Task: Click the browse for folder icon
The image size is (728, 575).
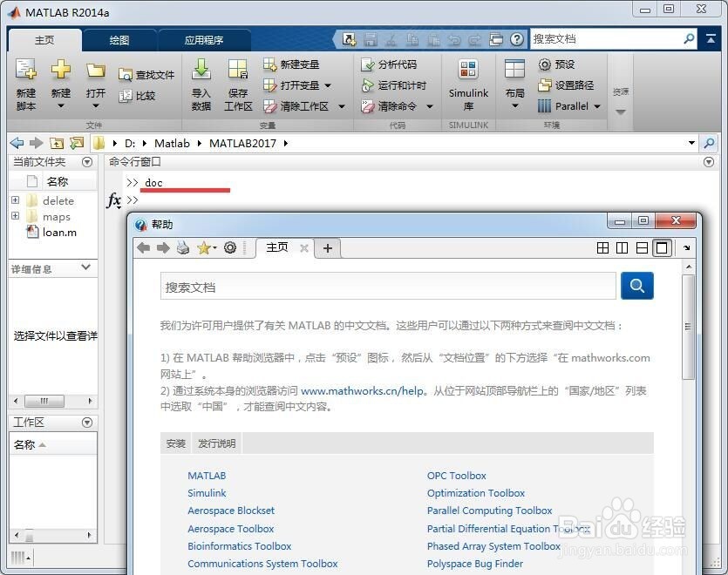Action: [x=76, y=144]
